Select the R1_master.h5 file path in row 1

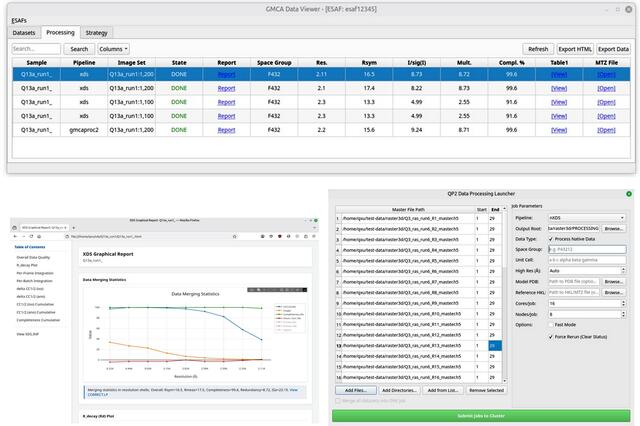[x=408, y=218]
